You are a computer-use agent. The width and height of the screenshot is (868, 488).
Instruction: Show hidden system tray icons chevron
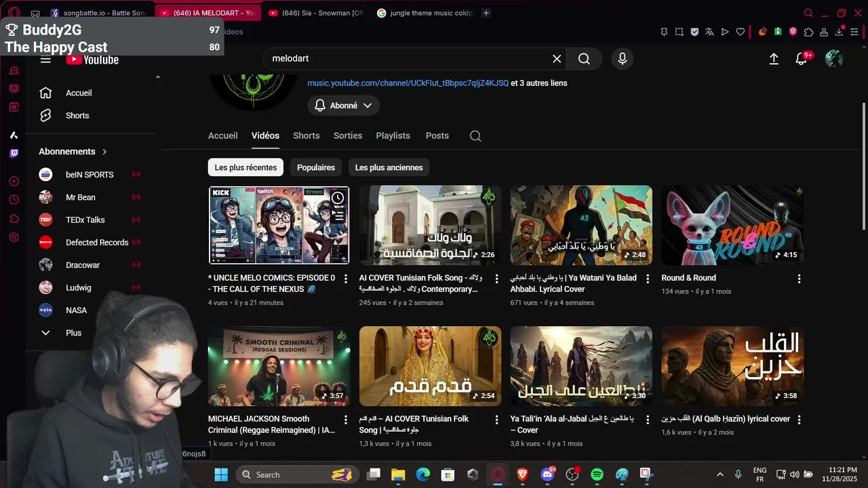click(x=720, y=474)
